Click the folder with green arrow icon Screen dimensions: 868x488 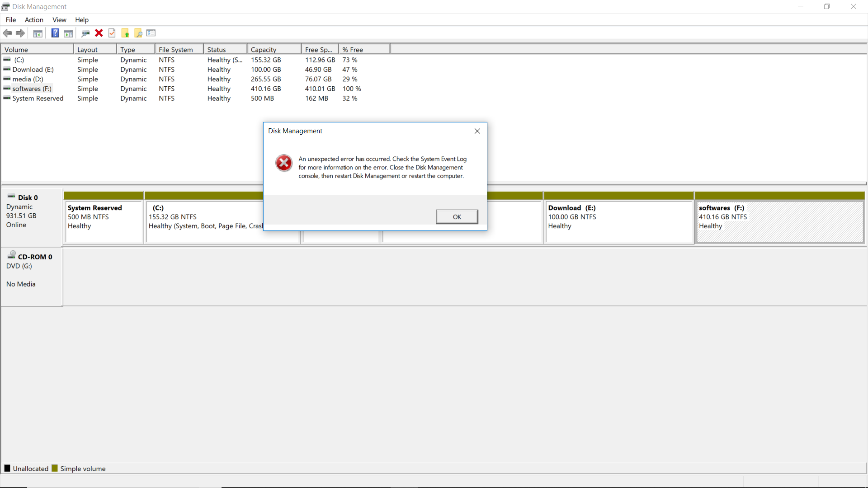click(x=125, y=33)
